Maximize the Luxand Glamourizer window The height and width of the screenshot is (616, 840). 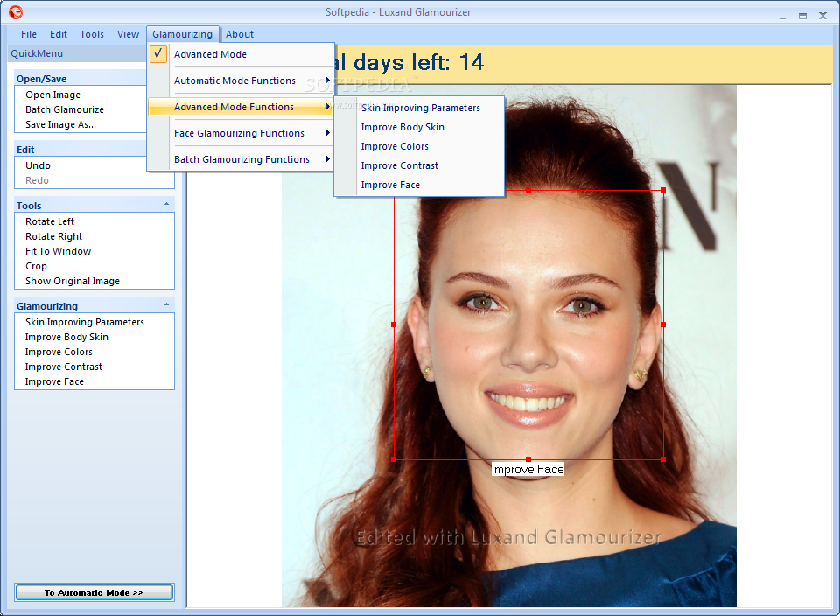802,16
